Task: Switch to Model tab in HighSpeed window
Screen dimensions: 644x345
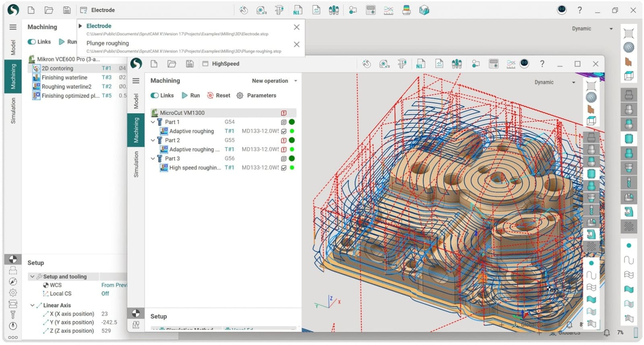Action: [136, 101]
